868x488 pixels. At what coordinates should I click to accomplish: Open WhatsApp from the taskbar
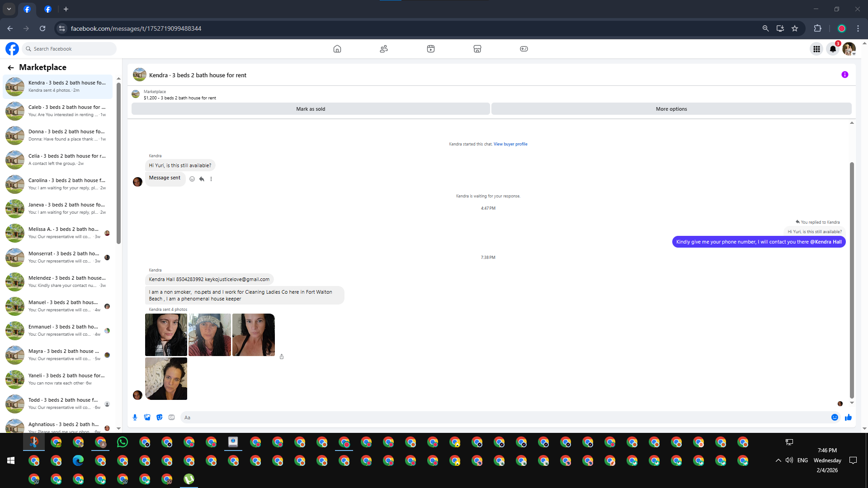point(123,442)
